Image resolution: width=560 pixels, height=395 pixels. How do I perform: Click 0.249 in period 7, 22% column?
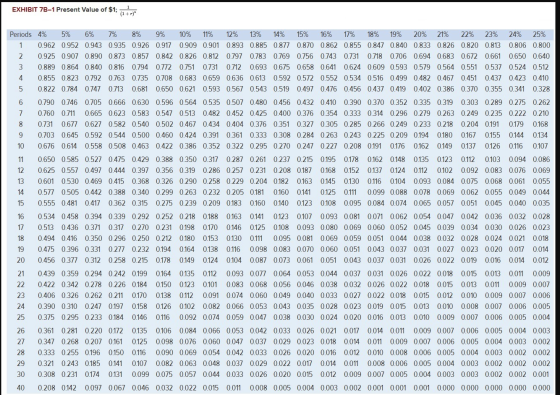point(469,114)
